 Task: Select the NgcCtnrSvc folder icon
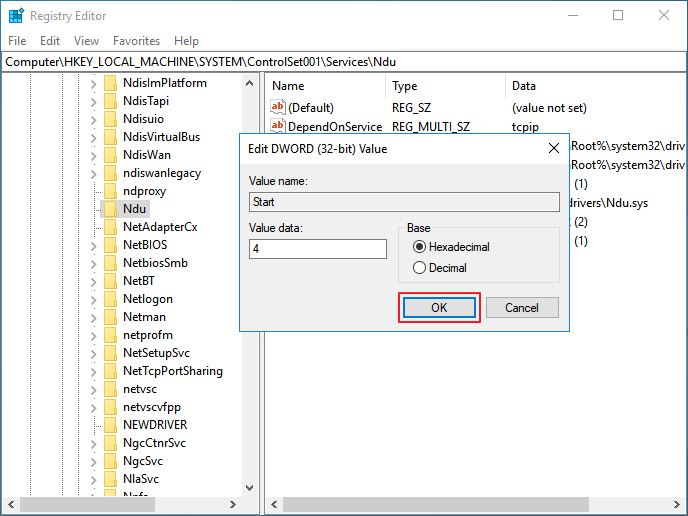[111, 443]
